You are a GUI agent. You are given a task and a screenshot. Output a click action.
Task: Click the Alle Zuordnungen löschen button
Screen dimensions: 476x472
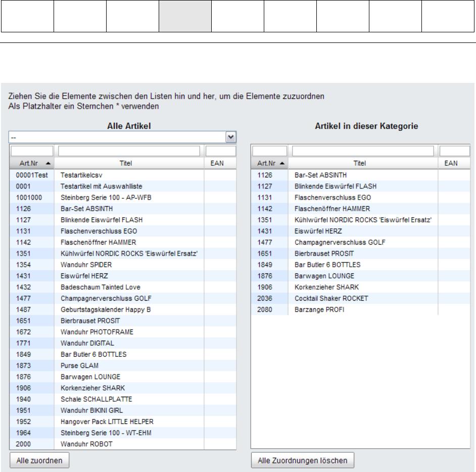(302, 460)
